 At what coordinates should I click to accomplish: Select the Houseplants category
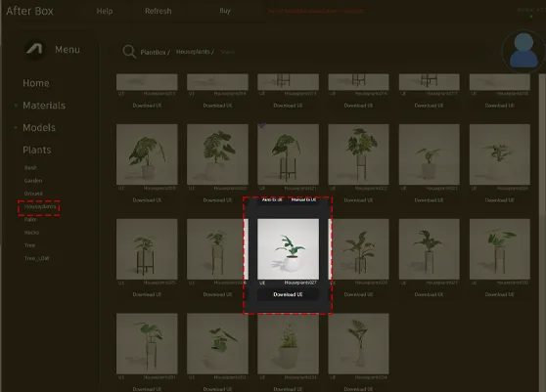point(40,206)
